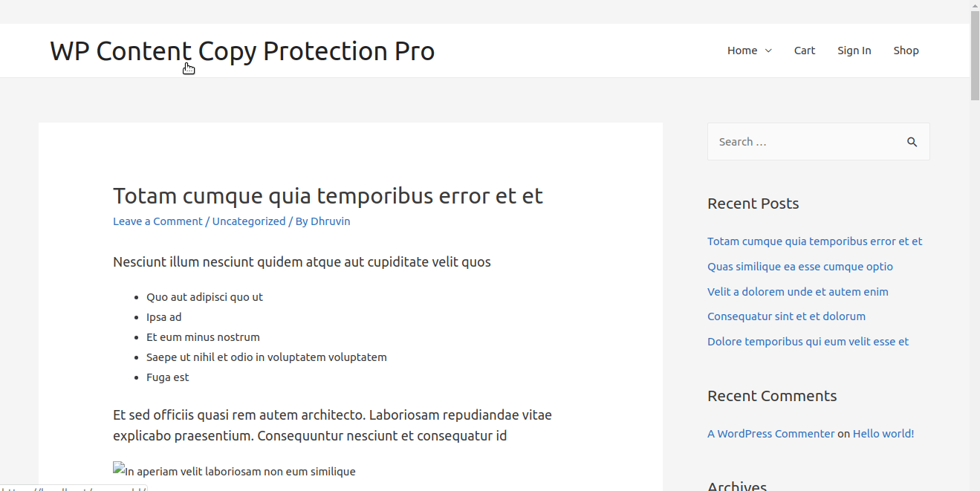Viewport: 980px width, 491px height.
Task: Open the Uncategorized category link
Action: [249, 221]
